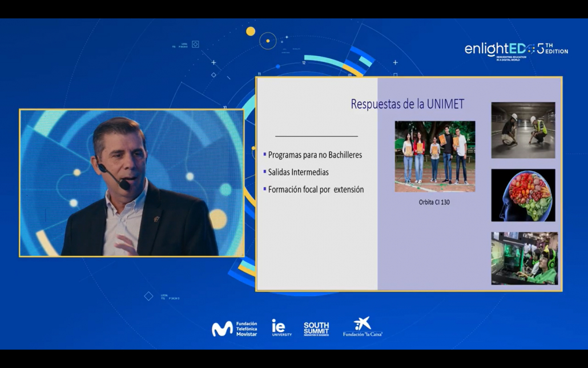The width and height of the screenshot is (588, 368).
Task: Click the slide title "Respuestas de la UNIMET"
Action: coord(407,104)
